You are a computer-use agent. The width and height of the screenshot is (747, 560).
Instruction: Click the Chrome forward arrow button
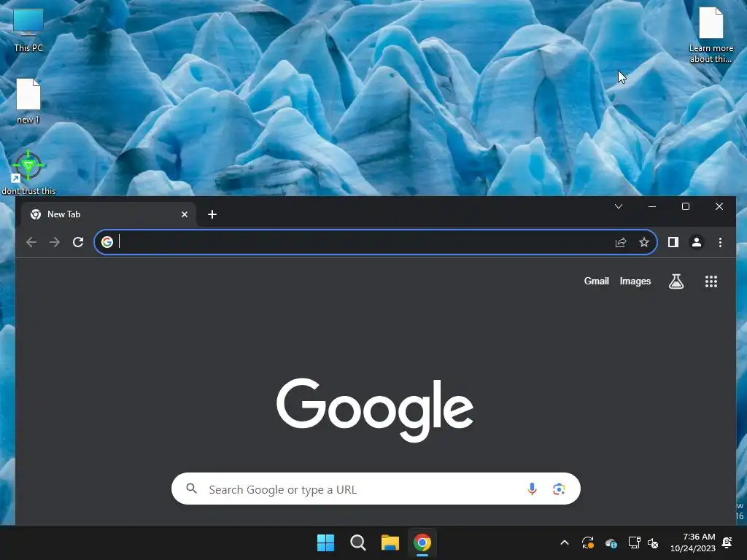click(x=55, y=242)
